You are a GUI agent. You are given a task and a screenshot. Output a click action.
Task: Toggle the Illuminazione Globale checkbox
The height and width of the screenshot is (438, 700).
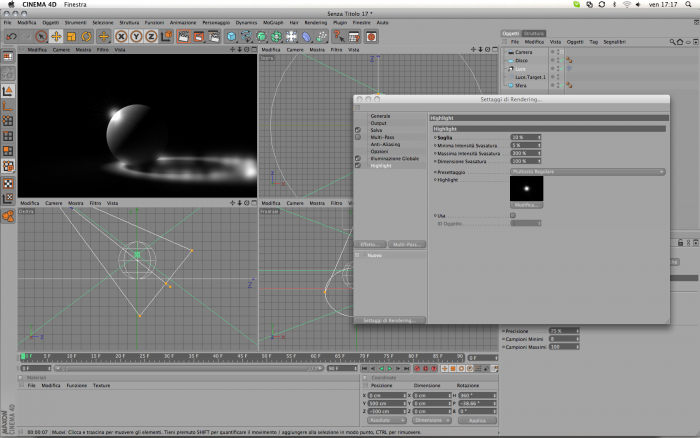pos(358,159)
